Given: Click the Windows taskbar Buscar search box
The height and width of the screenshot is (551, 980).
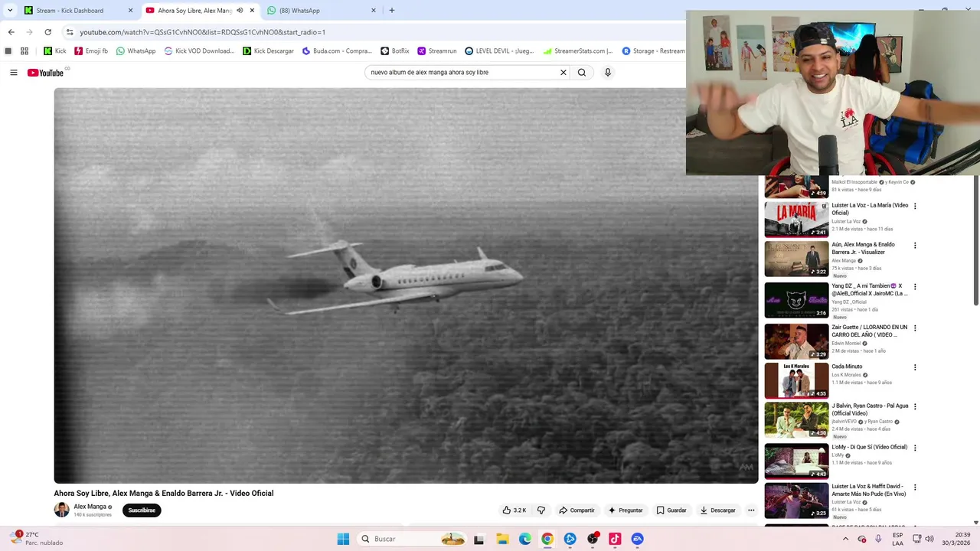Looking at the screenshot, I should coord(412,539).
